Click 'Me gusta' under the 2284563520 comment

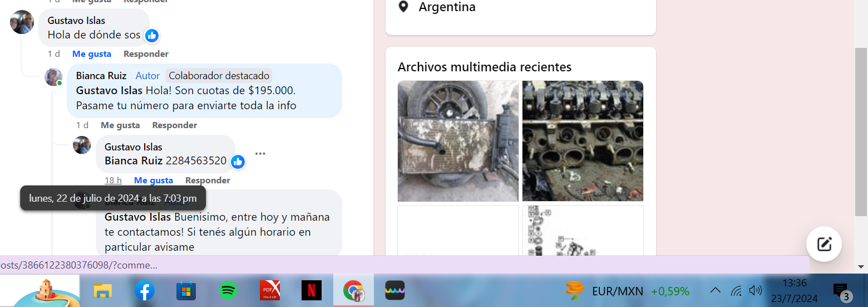154,181
